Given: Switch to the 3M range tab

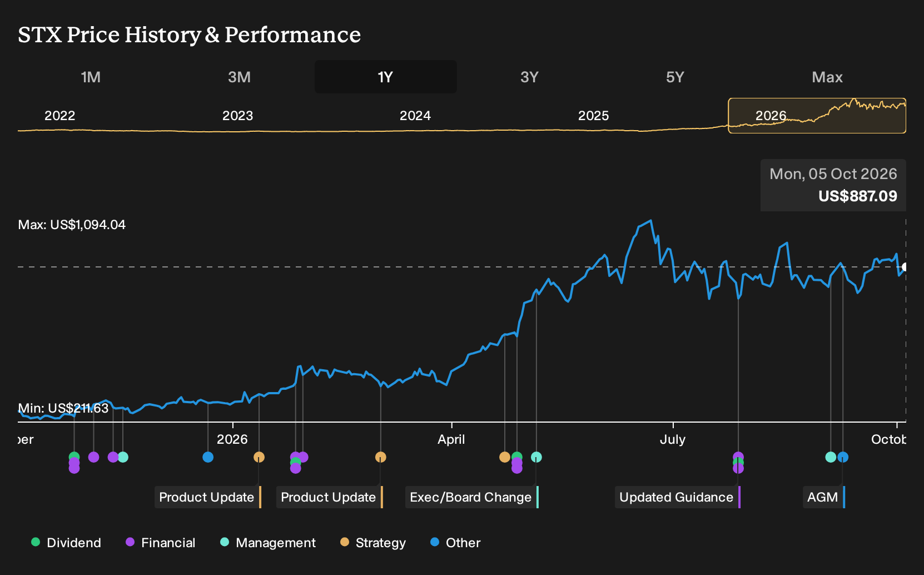Looking at the screenshot, I should point(239,77).
